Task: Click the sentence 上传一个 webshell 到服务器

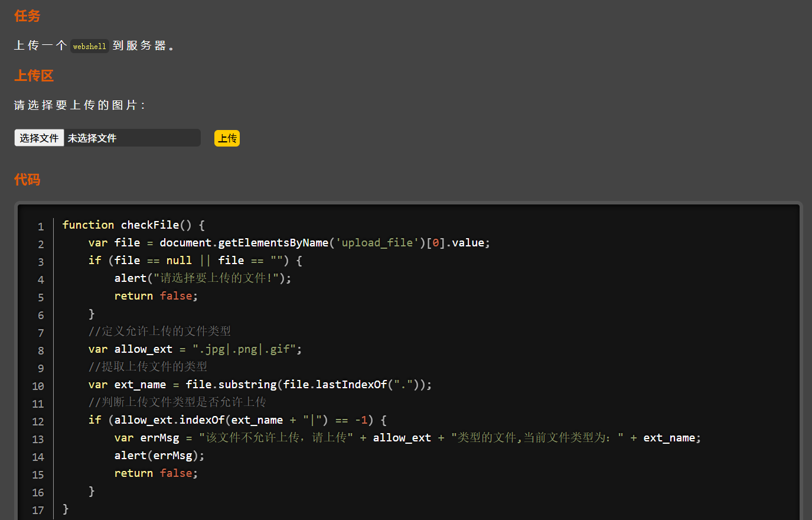Action: tap(94, 46)
